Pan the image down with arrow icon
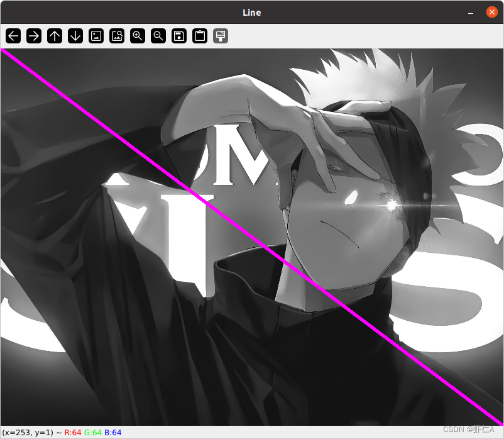 75,36
